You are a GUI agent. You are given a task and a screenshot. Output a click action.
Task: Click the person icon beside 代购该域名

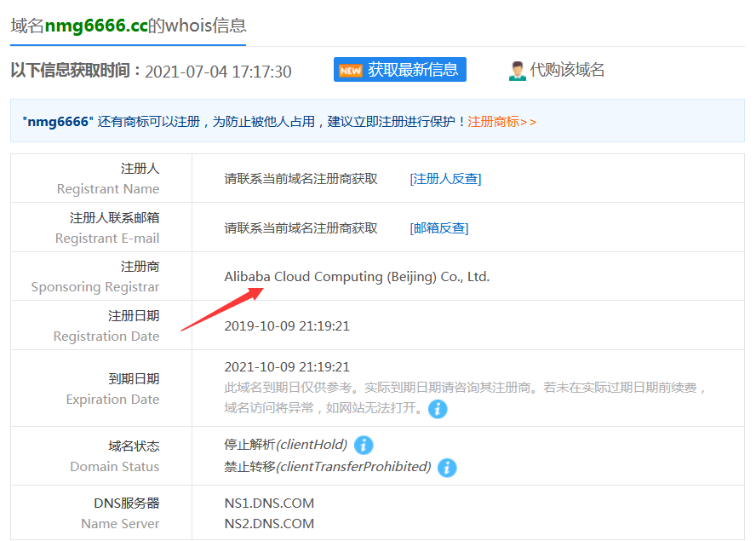coord(517,71)
